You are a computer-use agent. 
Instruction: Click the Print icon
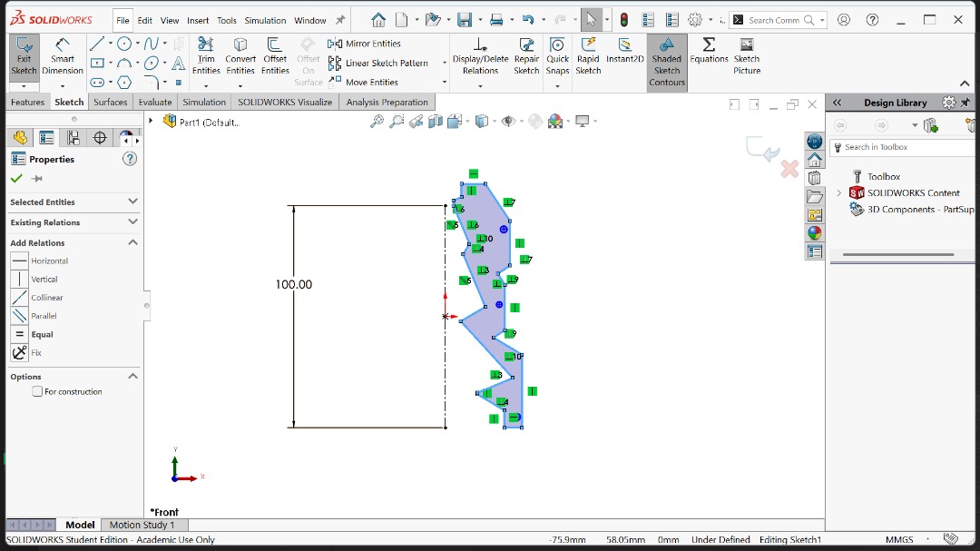point(496,20)
